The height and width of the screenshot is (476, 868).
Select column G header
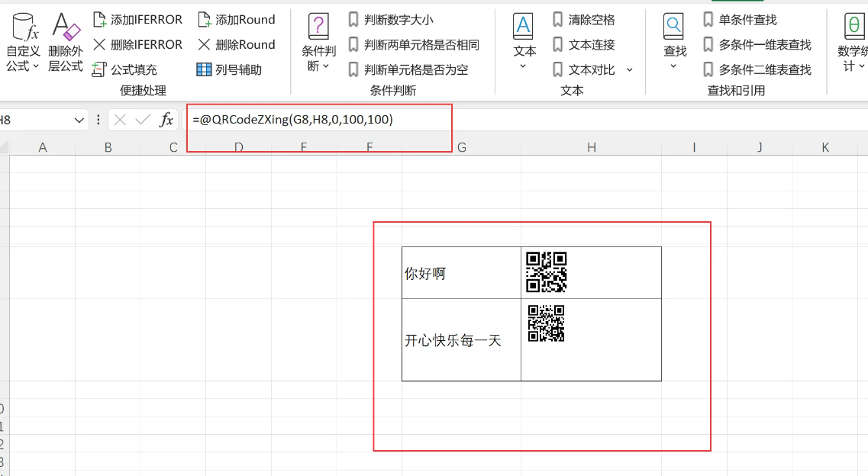point(462,147)
